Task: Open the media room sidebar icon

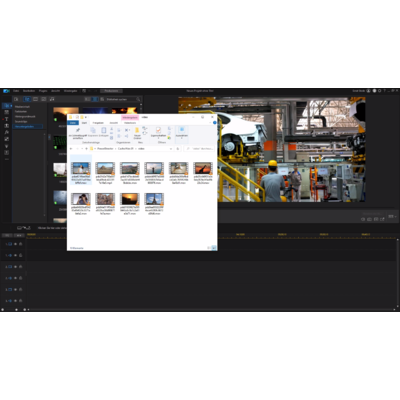Action: (7, 106)
